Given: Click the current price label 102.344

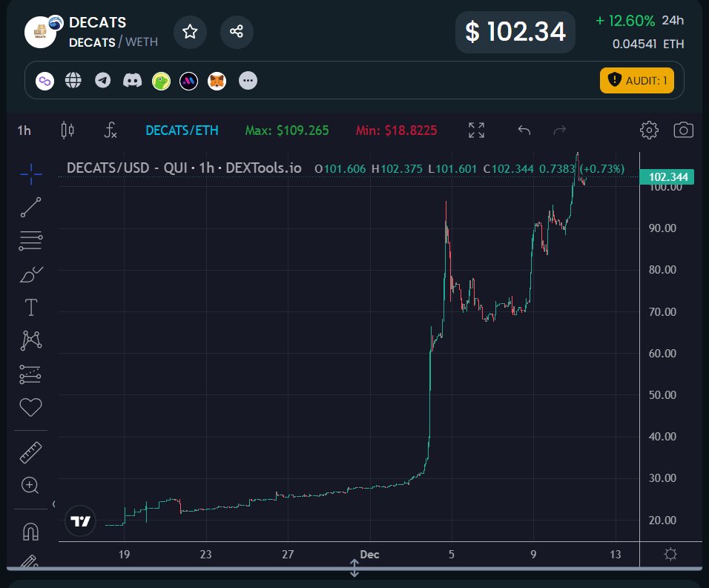Looking at the screenshot, I should [667, 176].
